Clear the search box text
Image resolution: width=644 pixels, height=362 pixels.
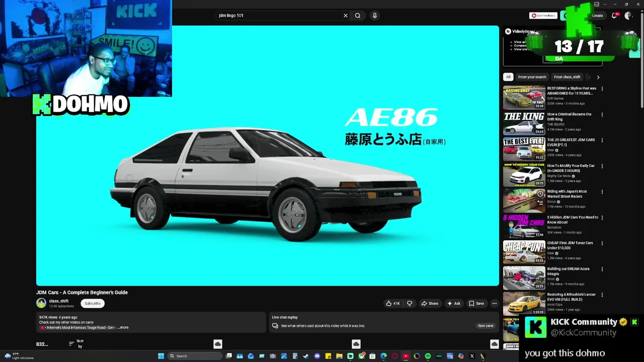coord(346,16)
